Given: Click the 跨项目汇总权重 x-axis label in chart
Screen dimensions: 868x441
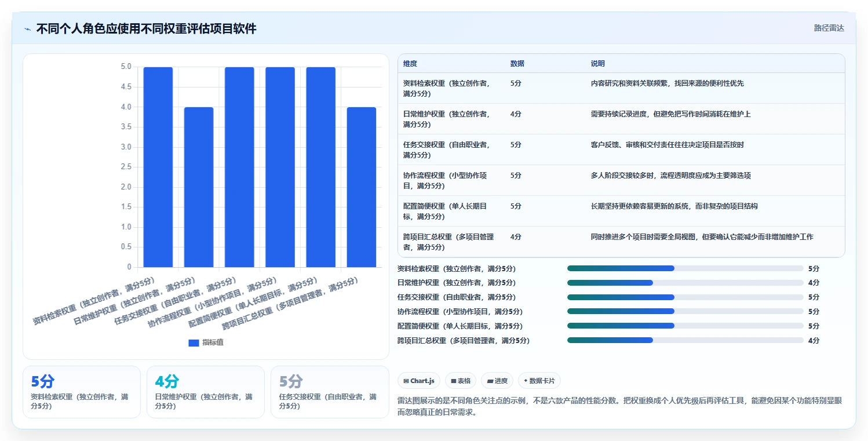Looking at the screenshot, I should (290, 303).
